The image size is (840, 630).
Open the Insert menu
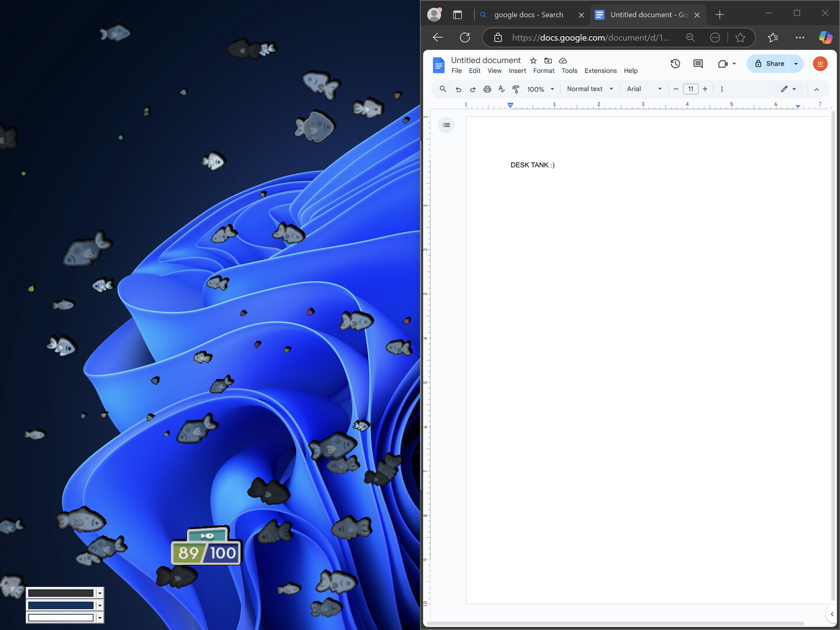[517, 71]
